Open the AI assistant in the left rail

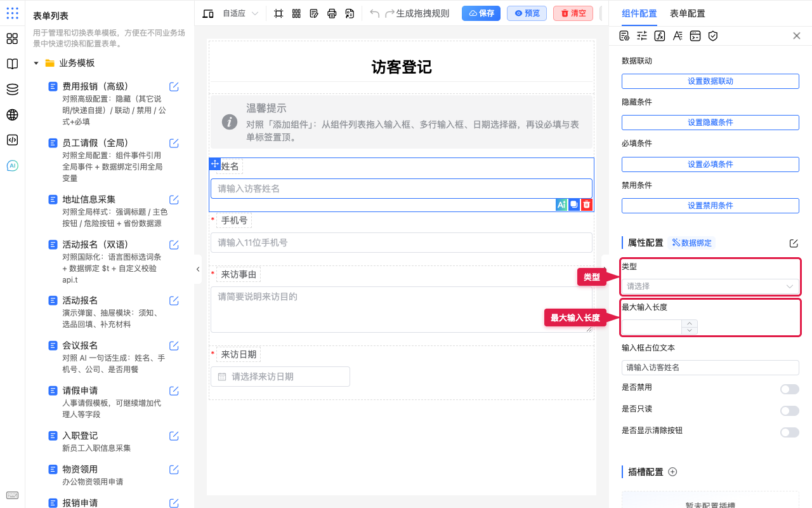click(x=12, y=166)
